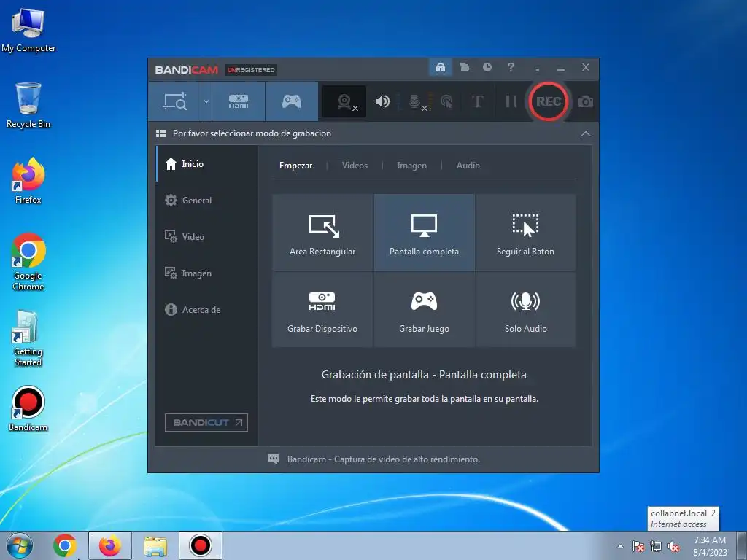
Task: Choose Pantalla completa recording mode
Action: tap(424, 233)
